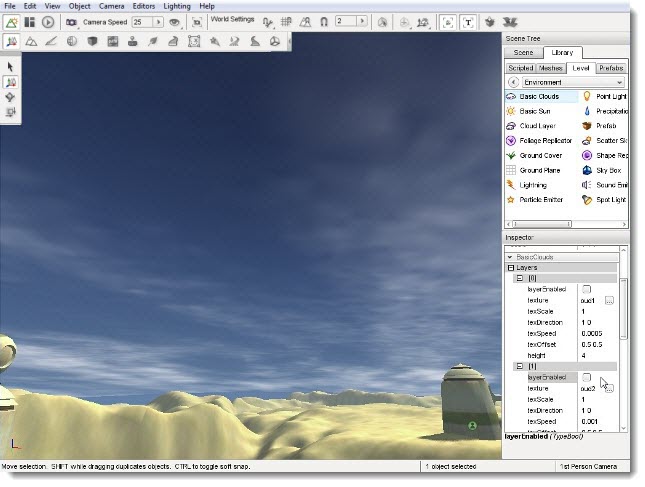Collapse layer [0] in the Inspector

click(x=519, y=278)
